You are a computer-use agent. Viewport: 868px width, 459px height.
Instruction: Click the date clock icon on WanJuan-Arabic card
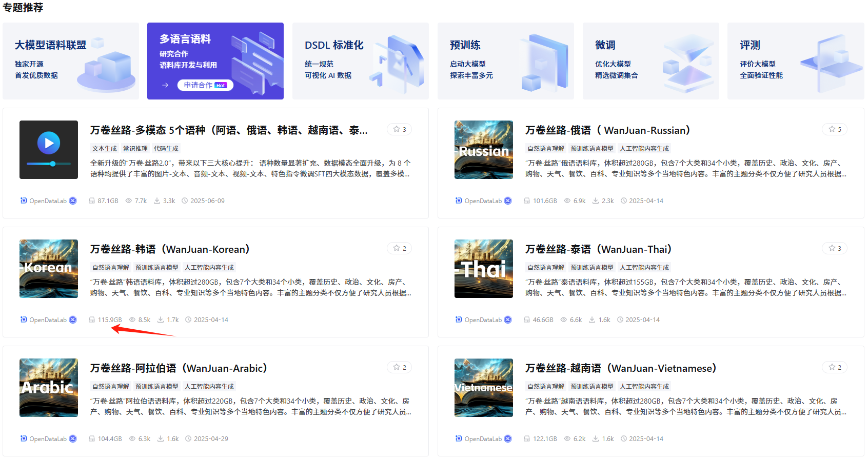[188, 438]
